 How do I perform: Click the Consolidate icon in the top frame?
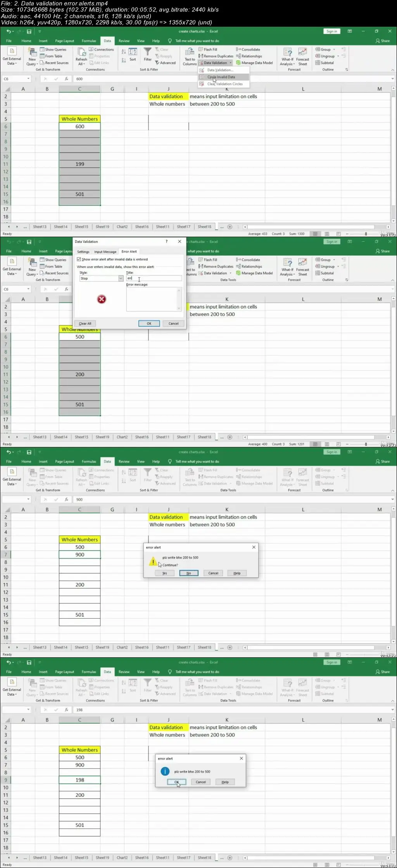coord(238,50)
